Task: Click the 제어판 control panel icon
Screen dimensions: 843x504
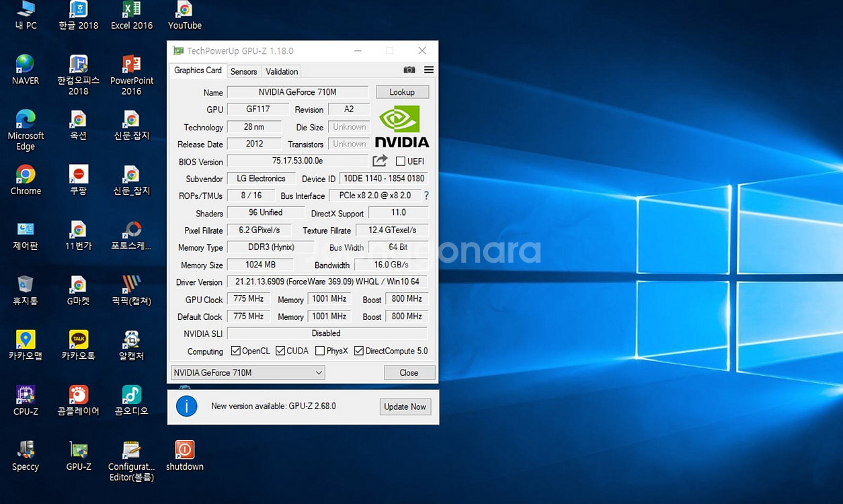Action: click(x=26, y=235)
